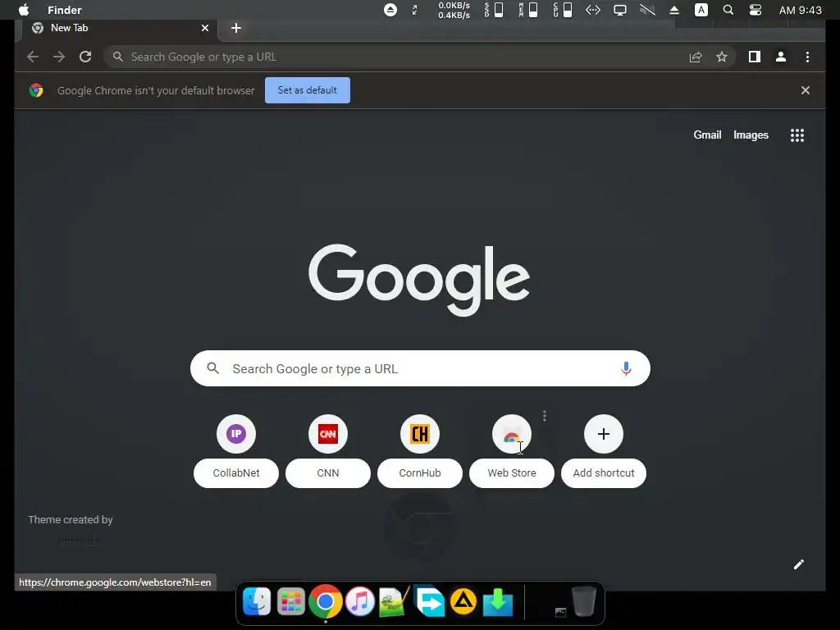Open a new tab with plus button

click(236, 28)
